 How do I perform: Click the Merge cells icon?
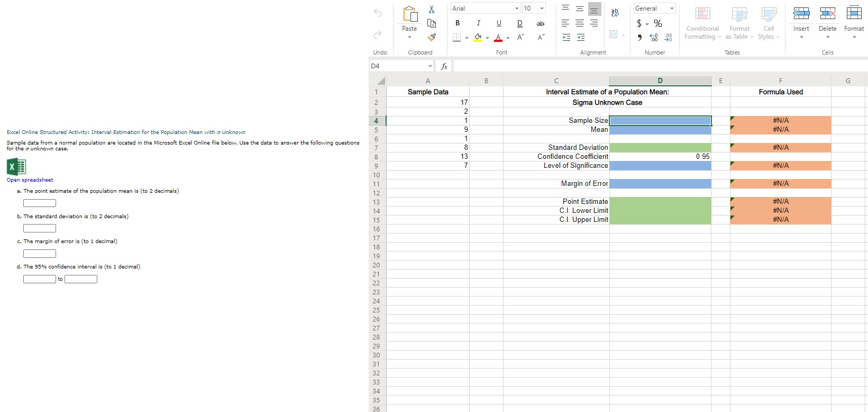pos(614,34)
